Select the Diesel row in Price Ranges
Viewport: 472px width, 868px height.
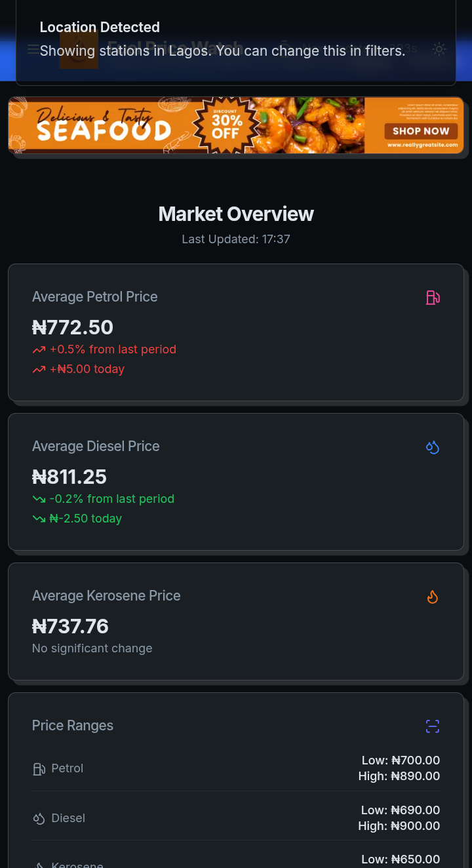(x=236, y=818)
